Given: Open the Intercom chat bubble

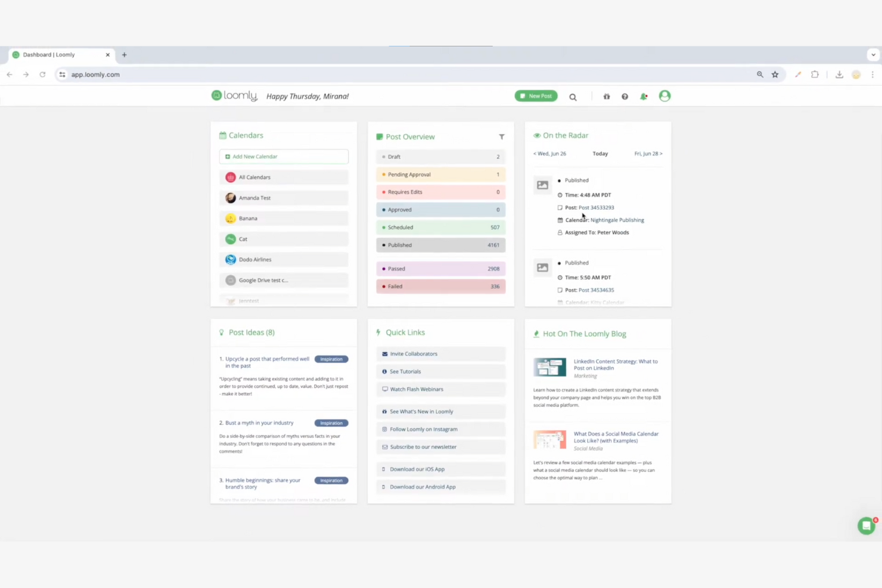Looking at the screenshot, I should pos(866,525).
